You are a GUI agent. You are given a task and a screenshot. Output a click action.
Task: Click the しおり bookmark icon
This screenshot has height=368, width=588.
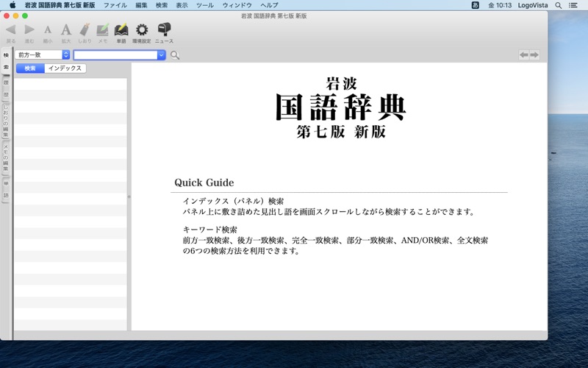tap(85, 30)
